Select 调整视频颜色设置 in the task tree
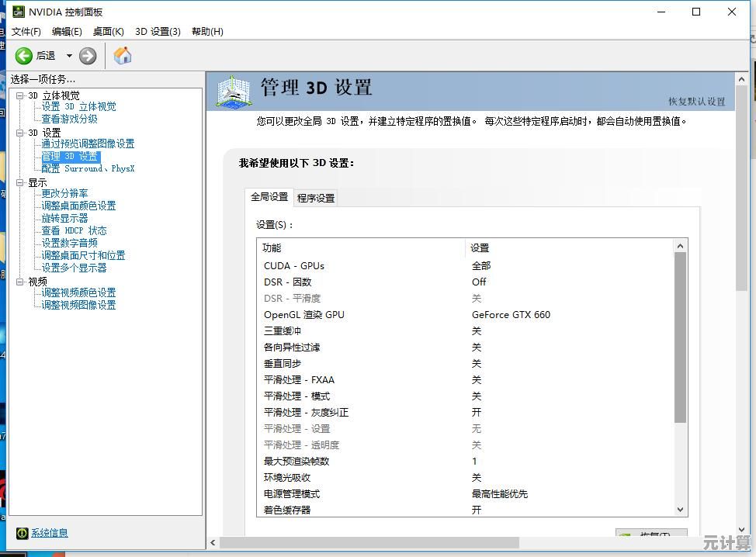 click(x=78, y=292)
